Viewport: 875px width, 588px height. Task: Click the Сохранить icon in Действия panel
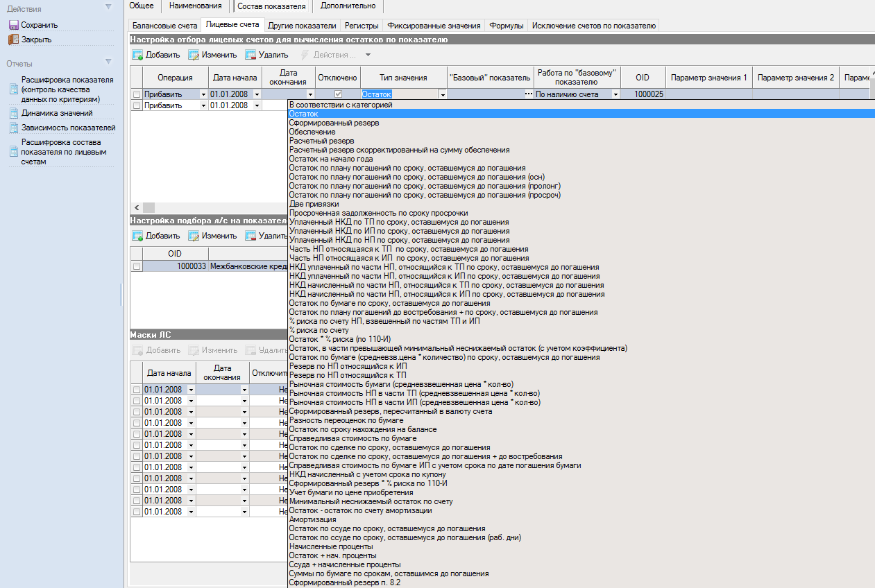(x=13, y=25)
